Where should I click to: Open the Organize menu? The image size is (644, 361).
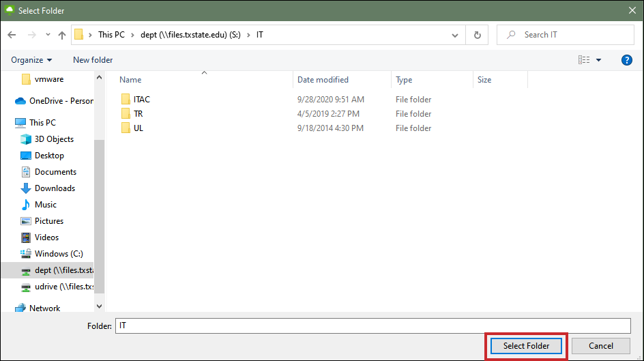pos(31,60)
